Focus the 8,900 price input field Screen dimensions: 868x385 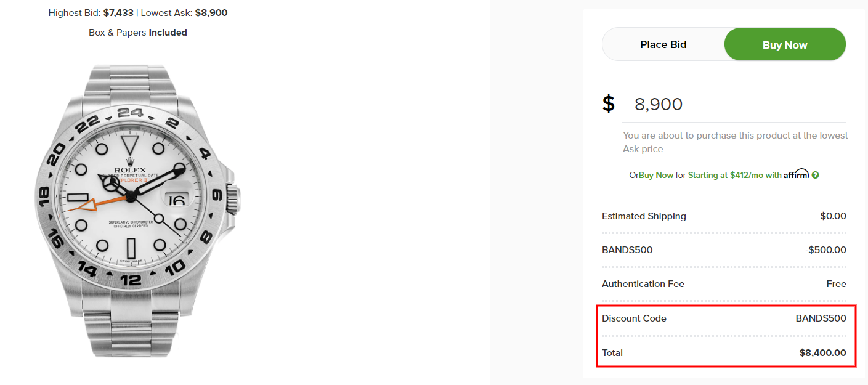tap(733, 104)
